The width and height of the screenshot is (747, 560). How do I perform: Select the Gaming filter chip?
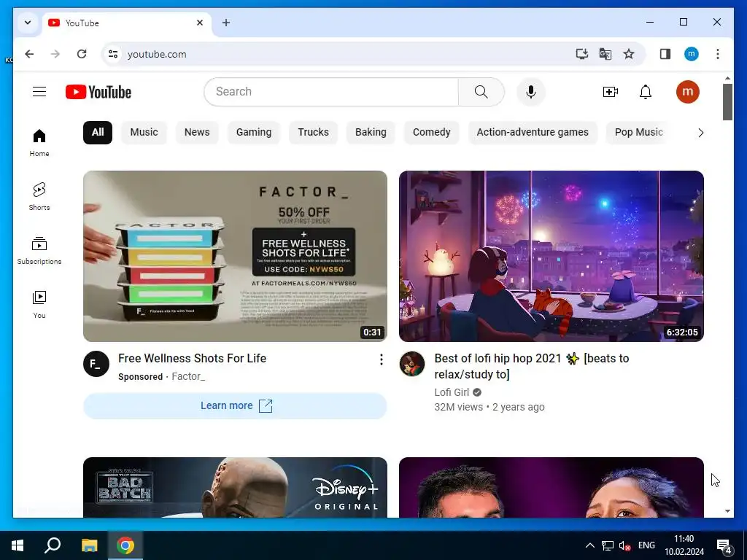253,133
